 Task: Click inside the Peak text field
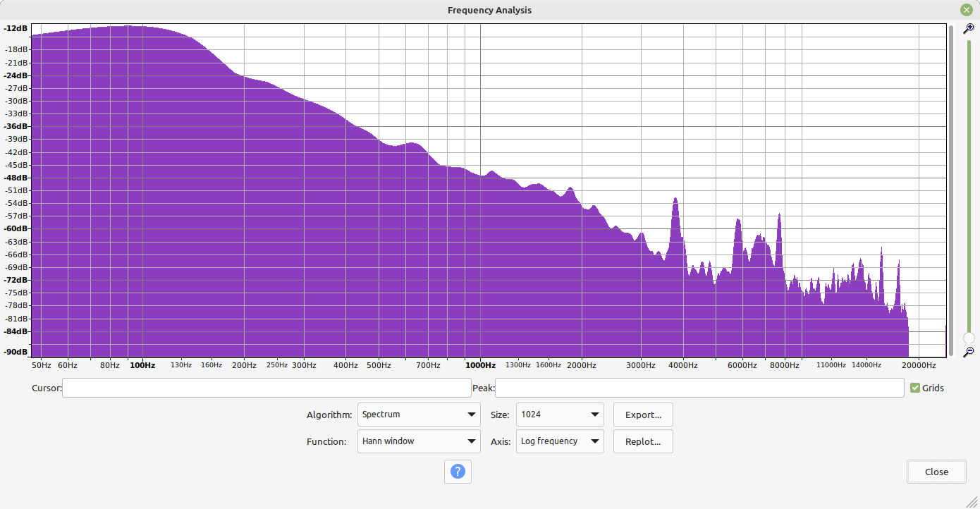click(x=699, y=388)
